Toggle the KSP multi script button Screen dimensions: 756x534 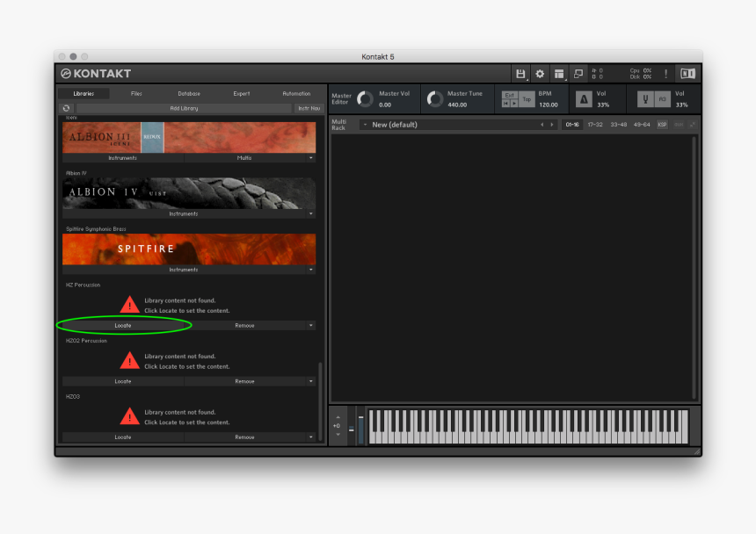point(662,125)
